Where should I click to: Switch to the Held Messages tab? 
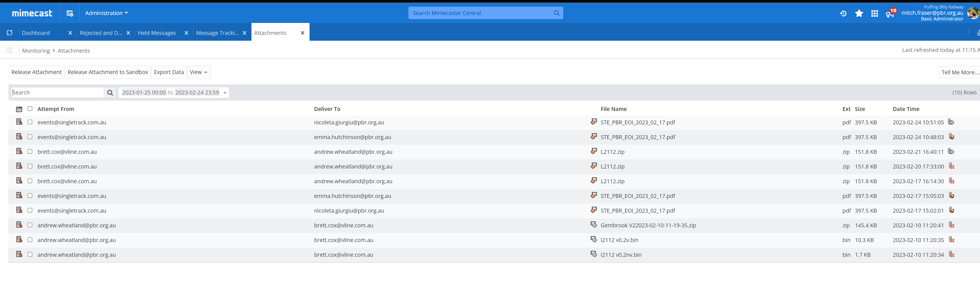[x=157, y=33]
